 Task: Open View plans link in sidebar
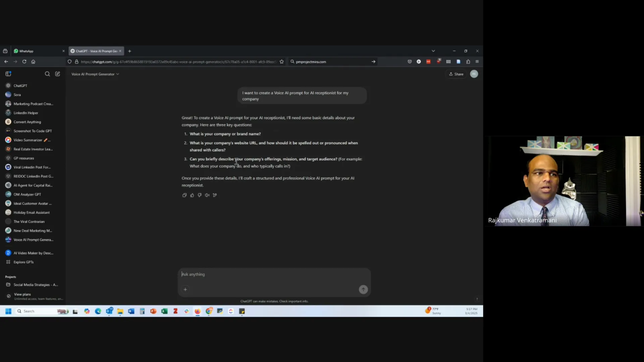(x=22, y=294)
